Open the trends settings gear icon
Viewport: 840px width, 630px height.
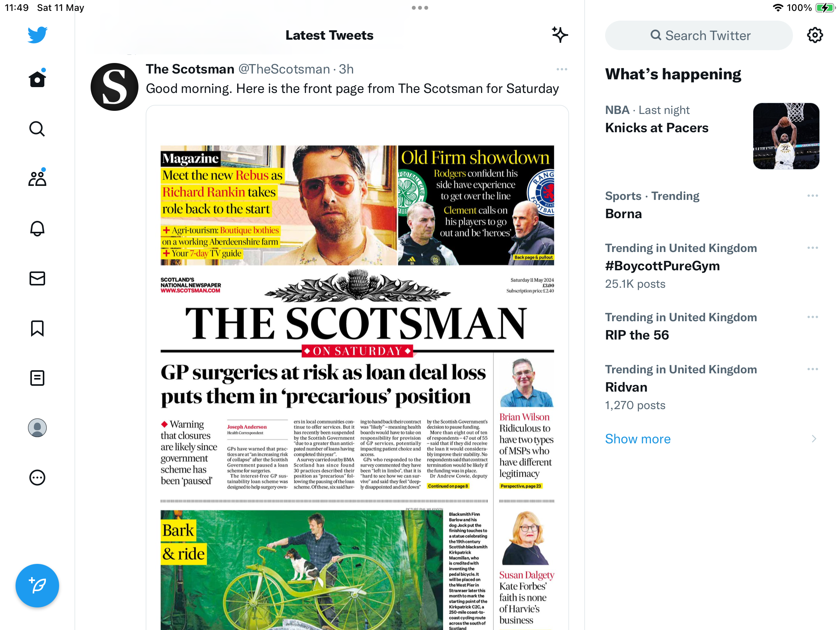[x=815, y=35]
